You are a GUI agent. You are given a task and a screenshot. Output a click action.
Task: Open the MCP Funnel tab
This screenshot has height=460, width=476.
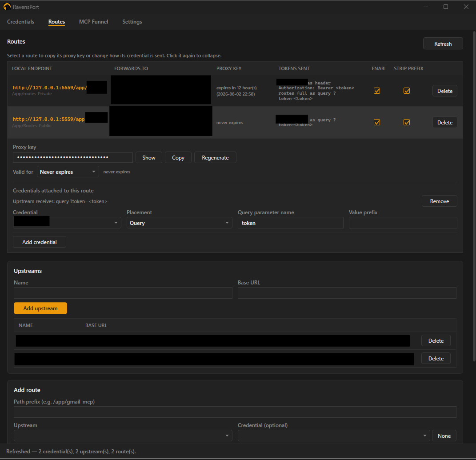(93, 22)
